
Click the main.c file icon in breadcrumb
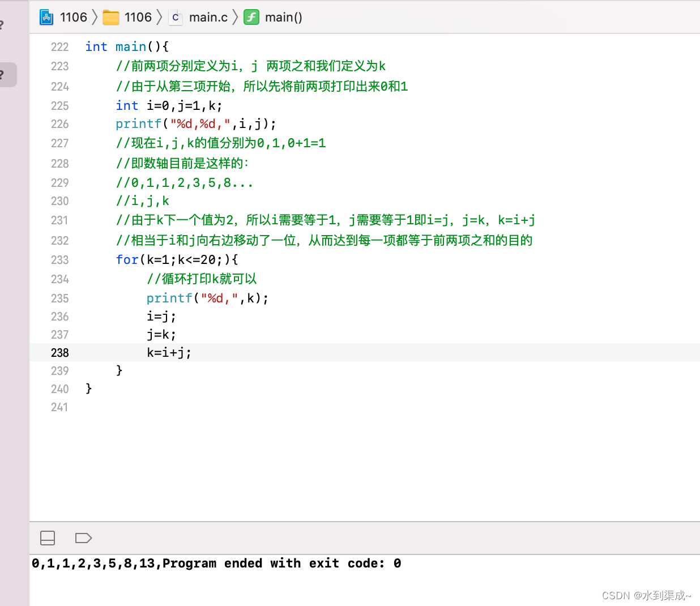[x=176, y=18]
